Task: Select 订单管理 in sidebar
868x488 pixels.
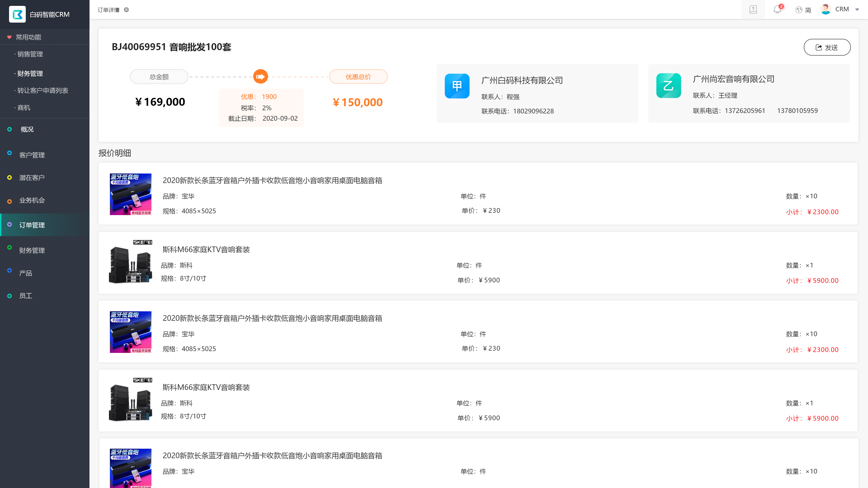Action: tap(45, 225)
